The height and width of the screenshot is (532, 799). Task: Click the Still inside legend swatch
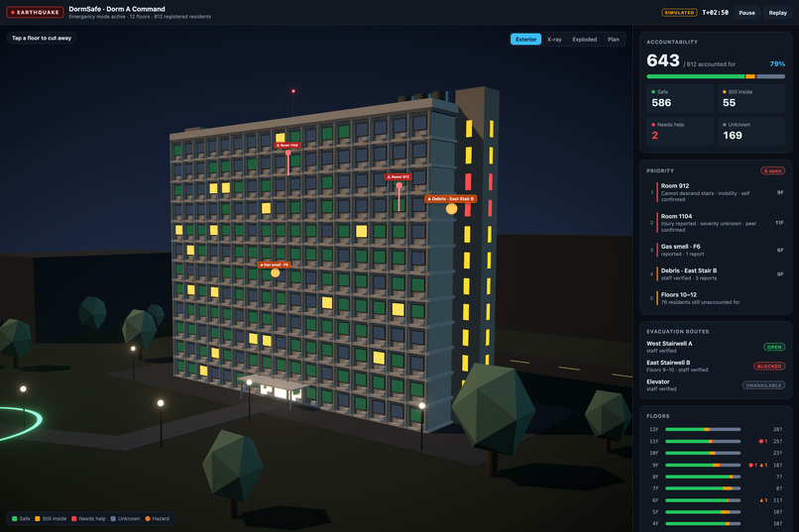[x=38, y=519]
